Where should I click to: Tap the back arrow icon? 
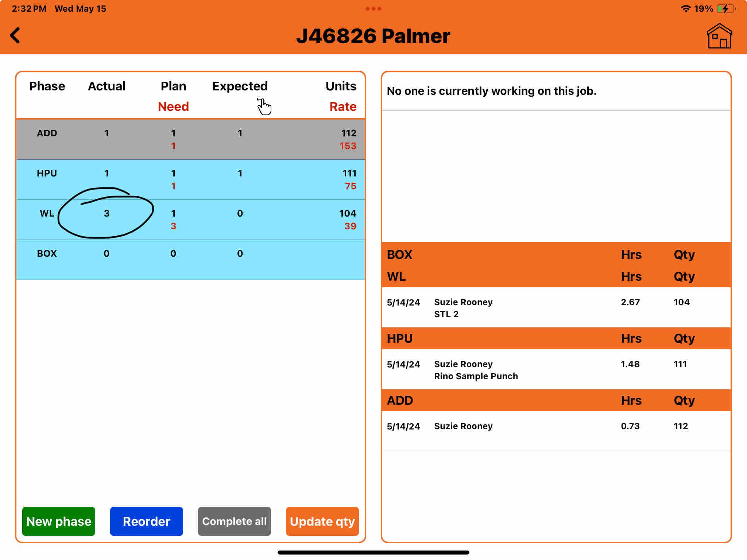pyautogui.click(x=15, y=36)
